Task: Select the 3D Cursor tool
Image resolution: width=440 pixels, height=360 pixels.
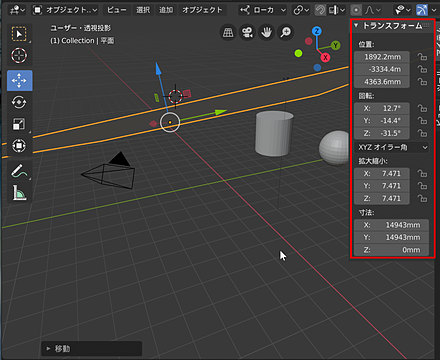Action: click(19, 56)
